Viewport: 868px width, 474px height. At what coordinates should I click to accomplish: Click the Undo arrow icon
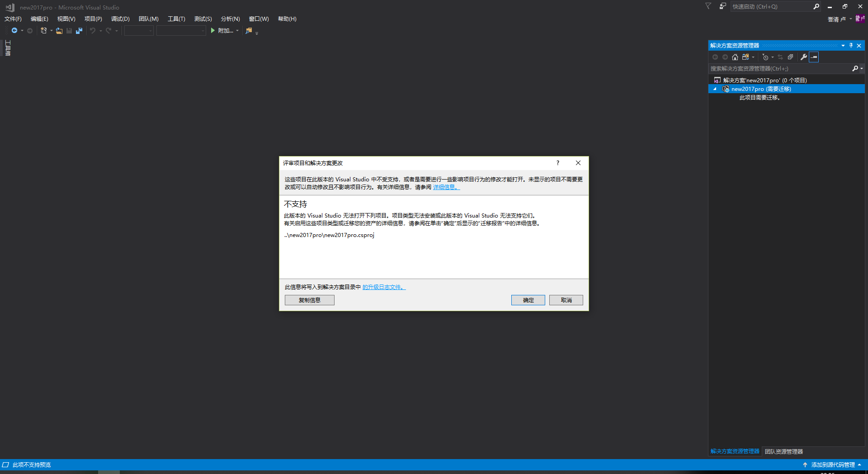point(93,31)
